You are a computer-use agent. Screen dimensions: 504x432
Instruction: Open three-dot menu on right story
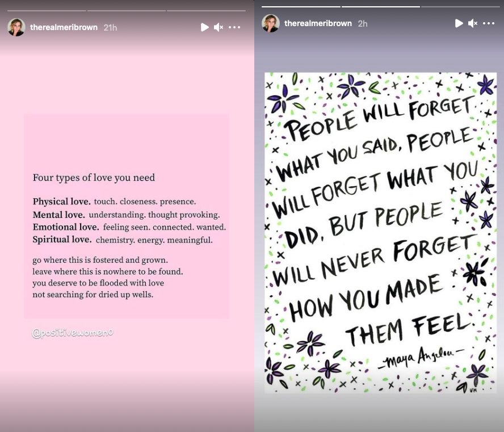click(489, 23)
